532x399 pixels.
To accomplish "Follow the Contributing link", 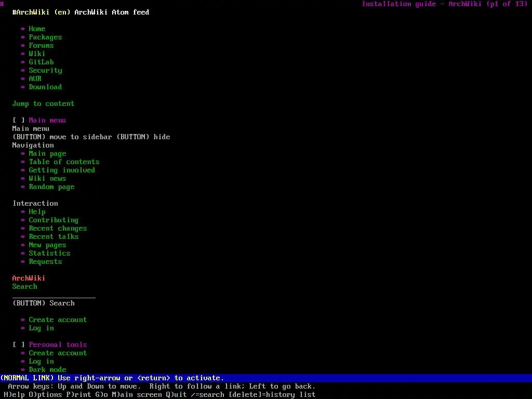I will point(54,220).
